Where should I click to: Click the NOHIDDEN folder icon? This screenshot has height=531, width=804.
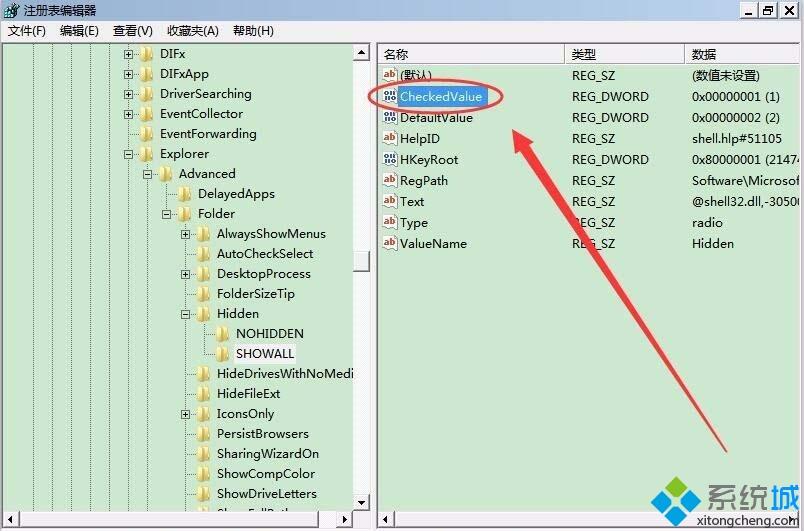[x=223, y=334]
